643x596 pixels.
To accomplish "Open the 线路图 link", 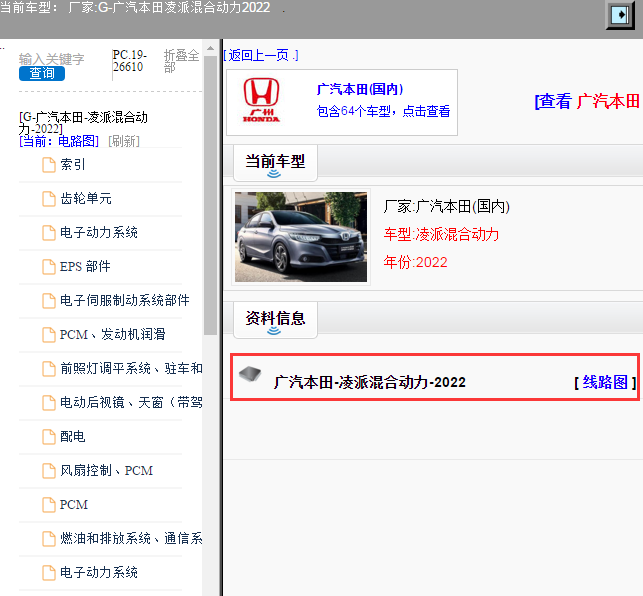I will [x=605, y=382].
